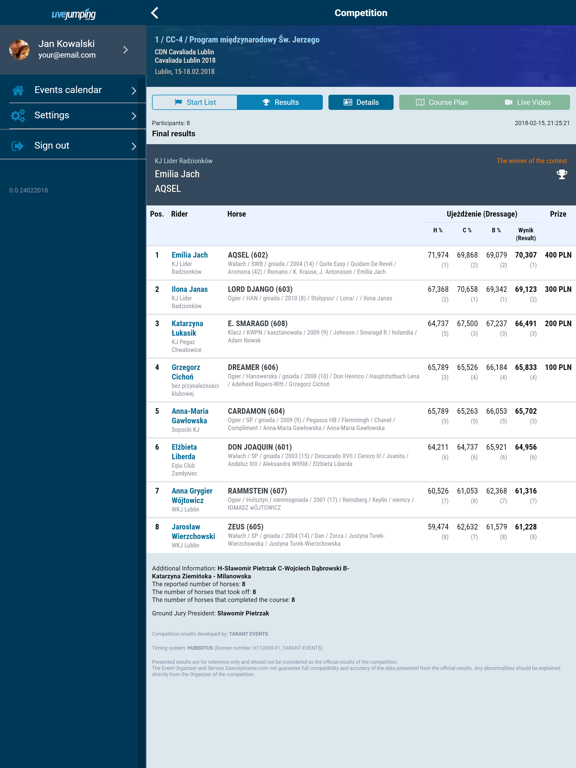Image resolution: width=576 pixels, height=768 pixels.
Task: Select horse E. SMARAGD (608)
Action: [x=258, y=323]
